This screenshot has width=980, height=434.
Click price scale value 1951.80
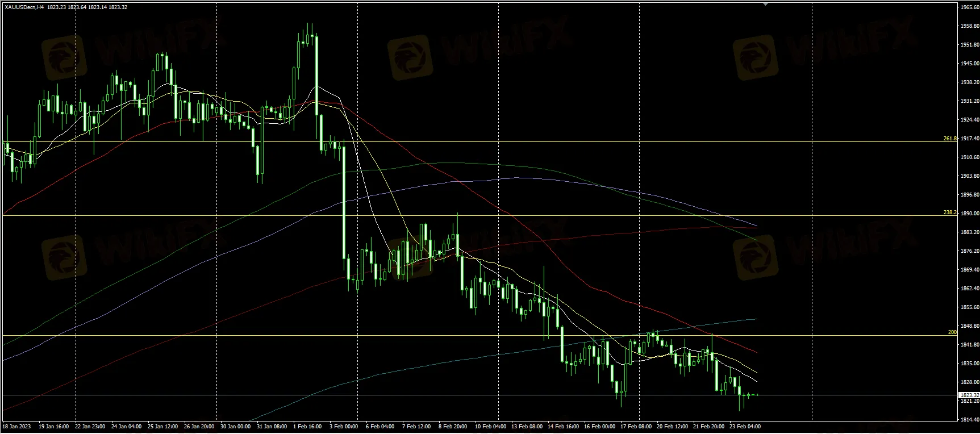click(x=969, y=44)
